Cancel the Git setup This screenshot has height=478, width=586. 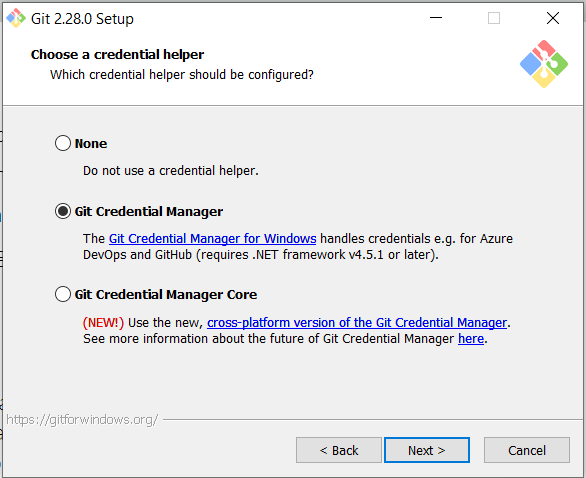(527, 450)
